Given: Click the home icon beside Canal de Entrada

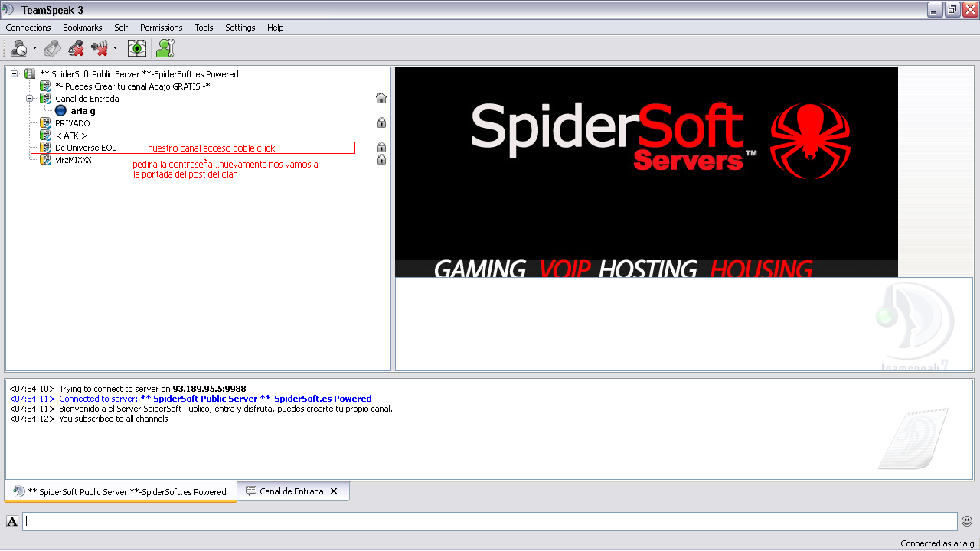Looking at the screenshot, I should pyautogui.click(x=381, y=98).
